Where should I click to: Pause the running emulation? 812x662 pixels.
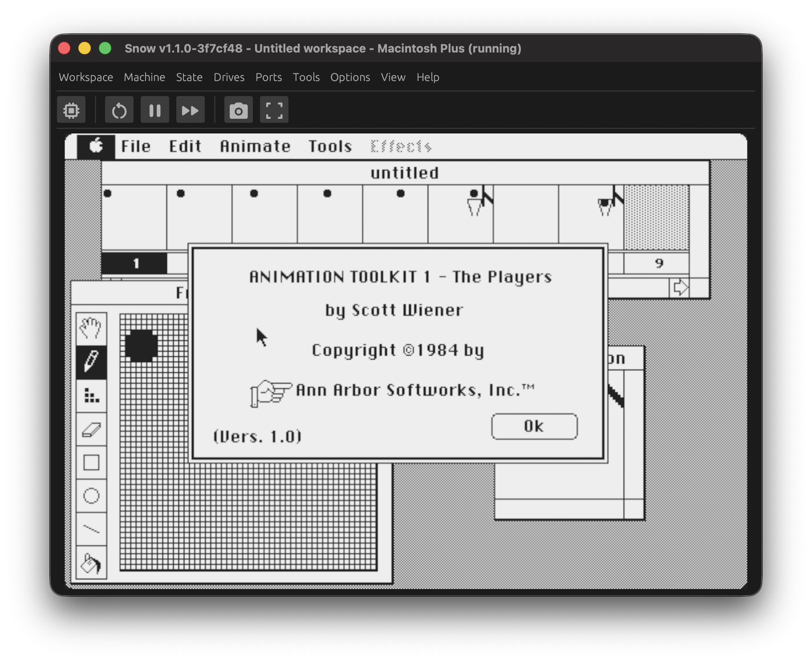[x=154, y=109]
